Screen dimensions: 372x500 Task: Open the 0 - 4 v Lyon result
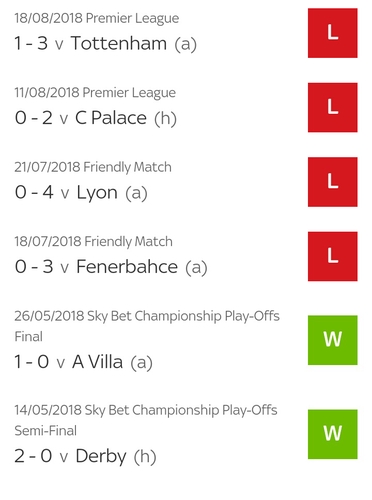click(81, 192)
